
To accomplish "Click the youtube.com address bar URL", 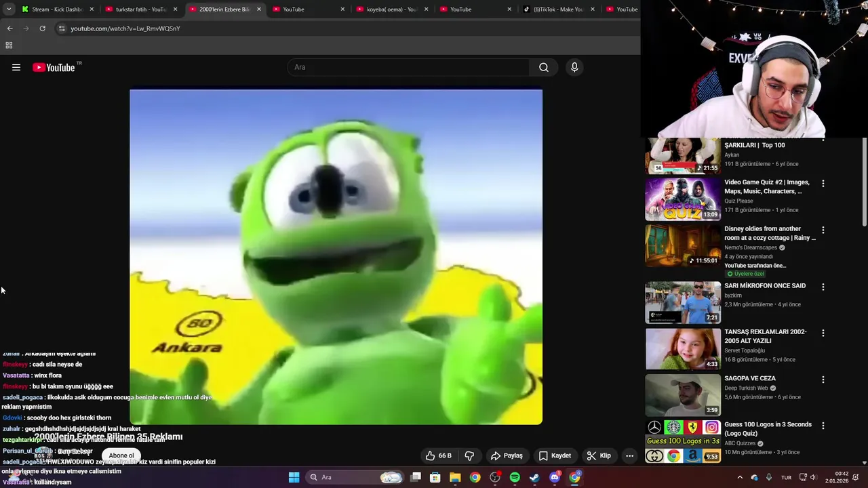I will click(125, 28).
